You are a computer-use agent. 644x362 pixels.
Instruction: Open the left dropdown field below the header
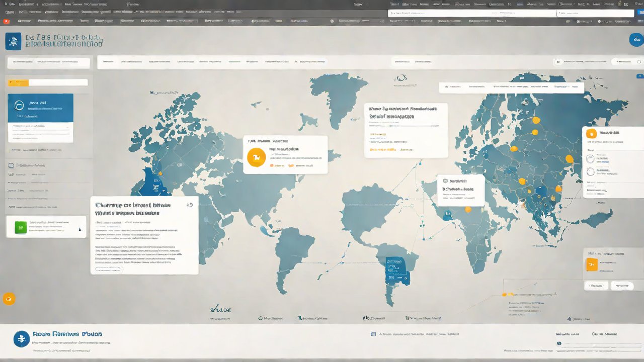point(48,63)
